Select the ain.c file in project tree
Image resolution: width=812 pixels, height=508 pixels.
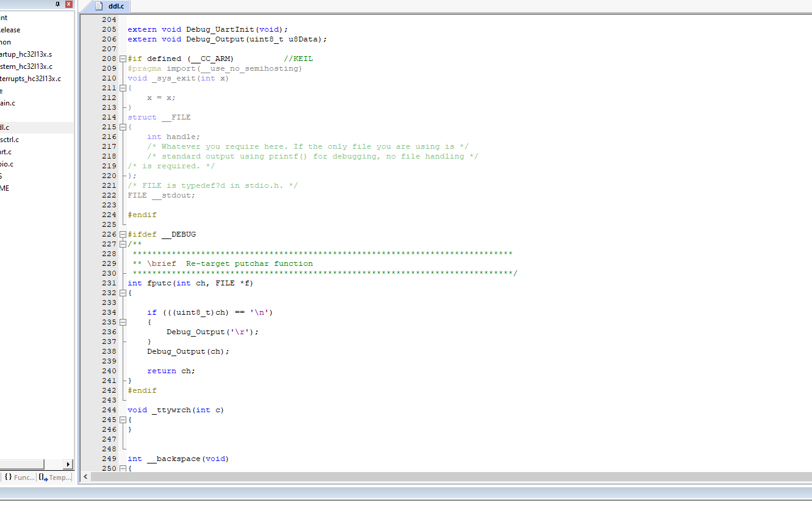tap(8, 103)
